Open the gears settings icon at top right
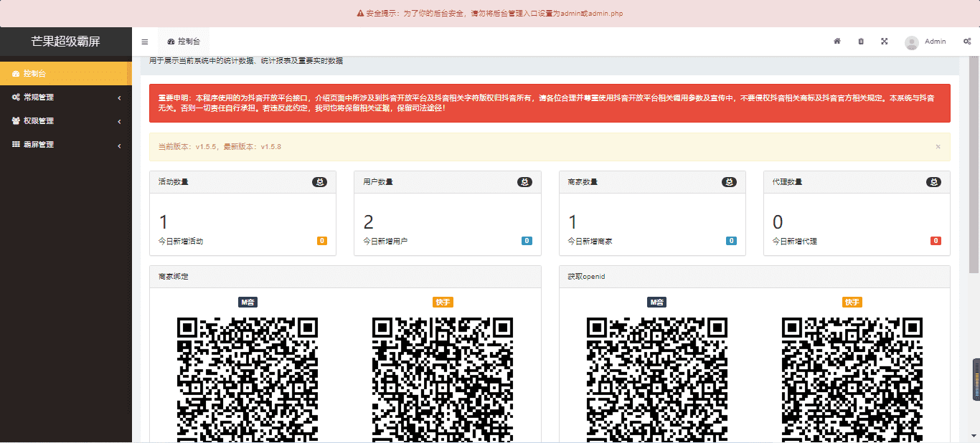This screenshot has height=443, width=980. tap(967, 42)
